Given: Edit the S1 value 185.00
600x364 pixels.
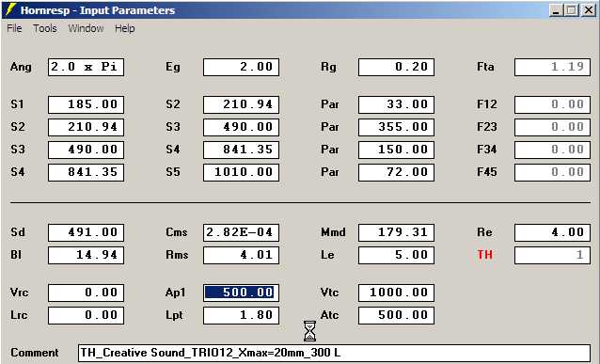Looking at the screenshot, I should click(x=87, y=105).
